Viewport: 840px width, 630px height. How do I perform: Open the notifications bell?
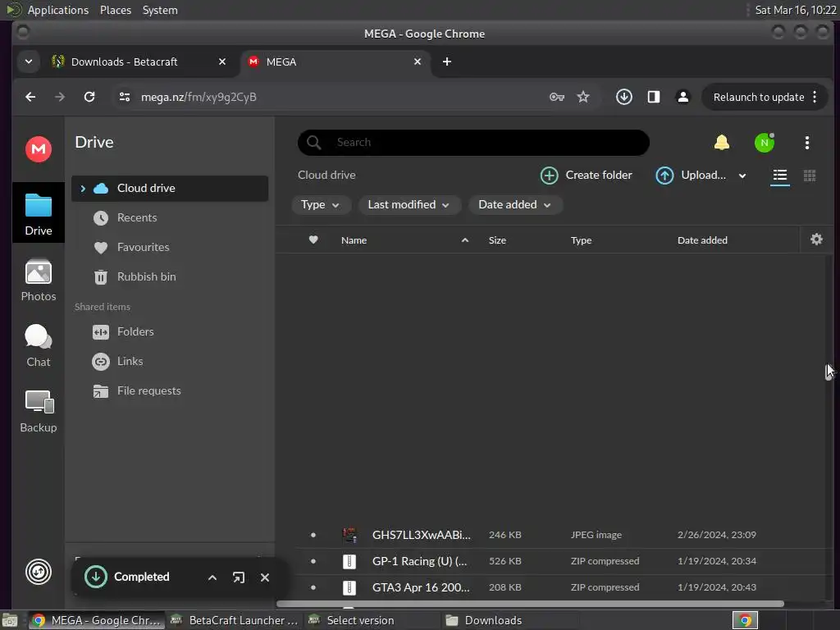[x=722, y=143]
